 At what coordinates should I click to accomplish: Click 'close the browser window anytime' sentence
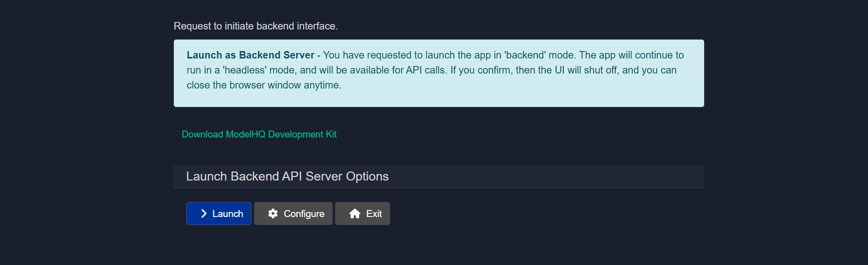click(x=264, y=85)
